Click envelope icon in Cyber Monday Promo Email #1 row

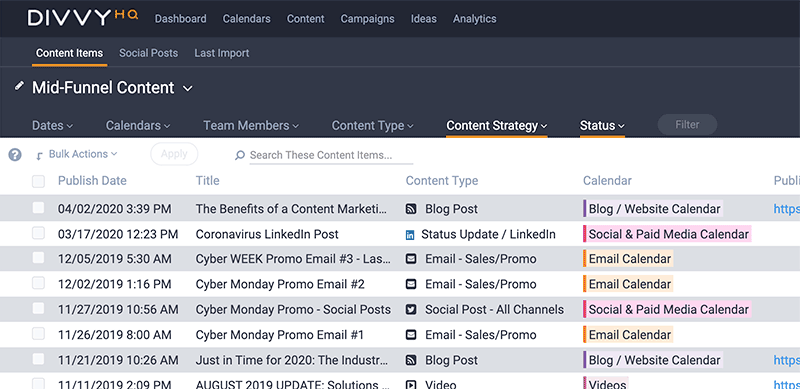coord(411,335)
